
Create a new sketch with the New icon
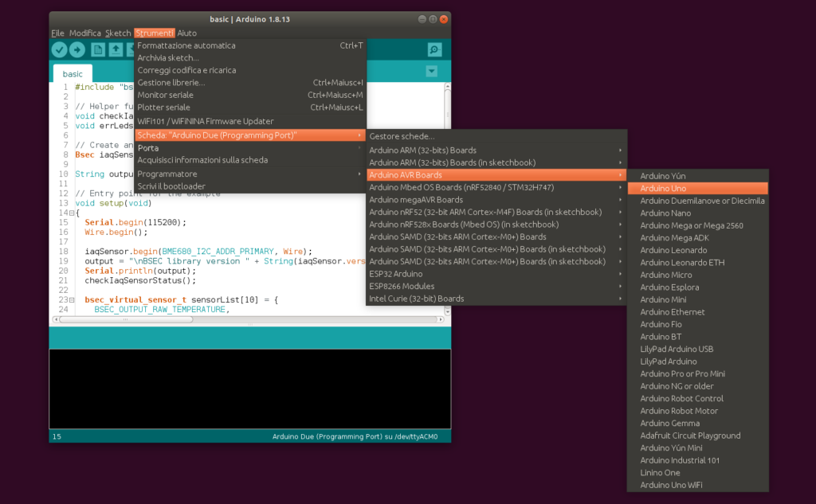point(98,49)
